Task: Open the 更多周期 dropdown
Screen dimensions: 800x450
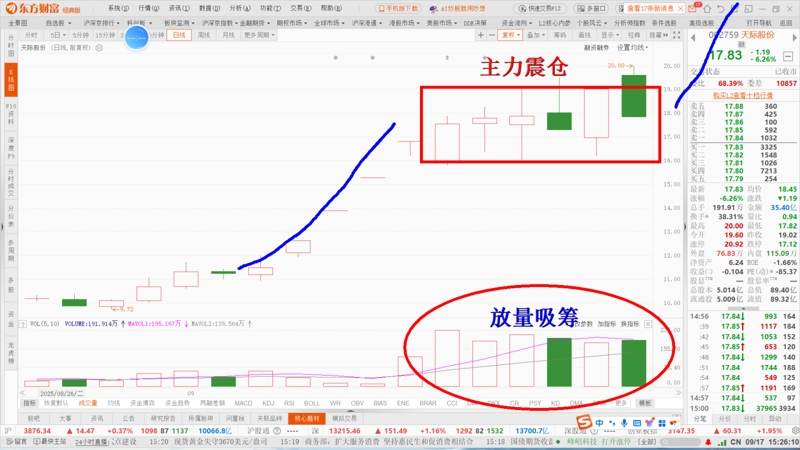Action: coord(259,35)
